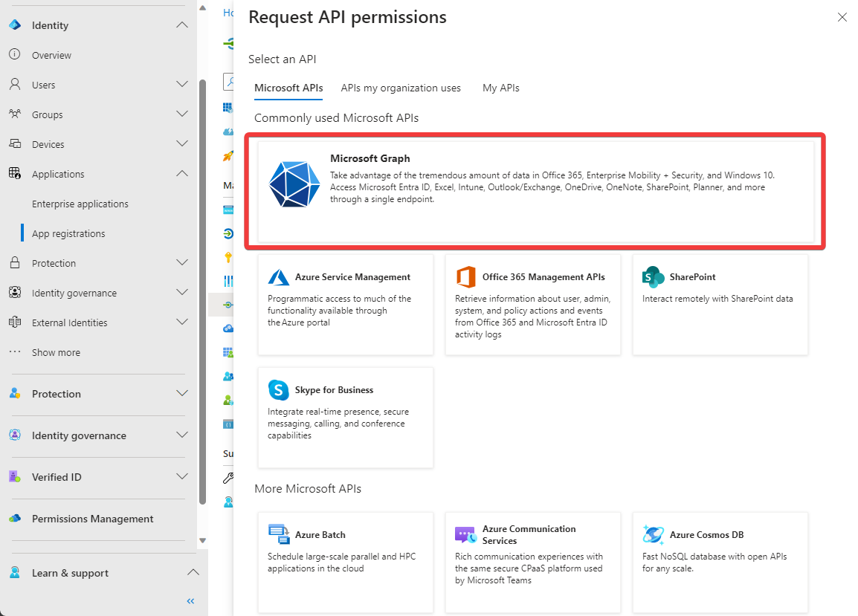Click the Azure Service Management logo icon

[x=279, y=277]
